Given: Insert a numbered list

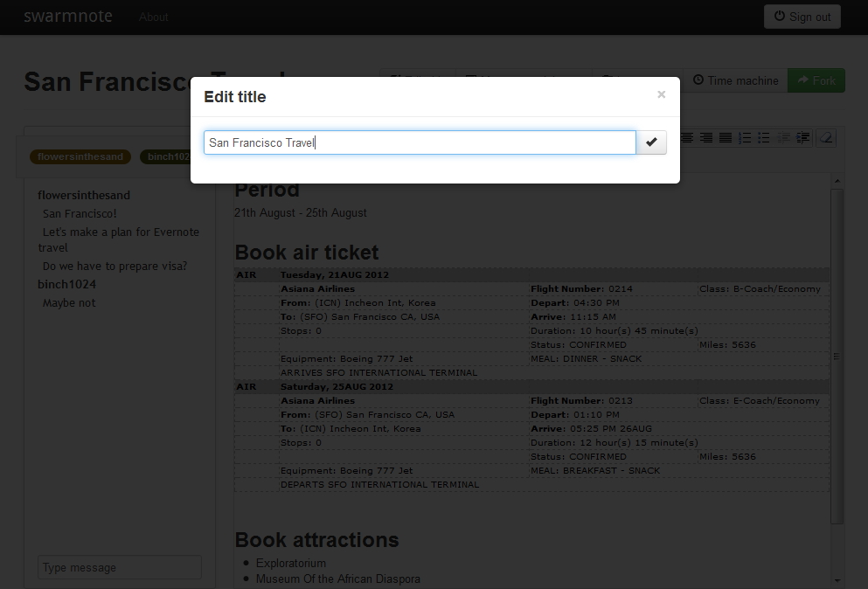Looking at the screenshot, I should pyautogui.click(x=745, y=138).
